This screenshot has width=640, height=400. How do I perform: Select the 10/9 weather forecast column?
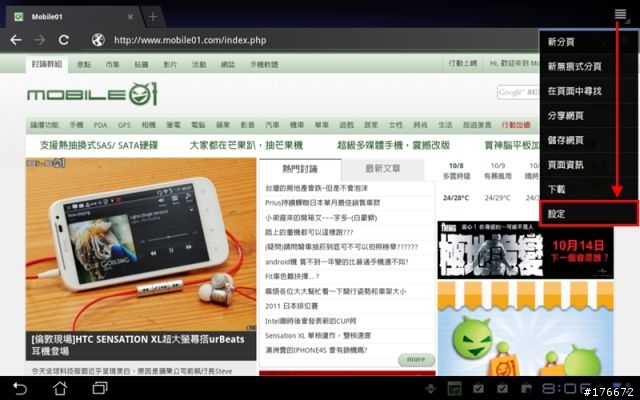tap(498, 182)
